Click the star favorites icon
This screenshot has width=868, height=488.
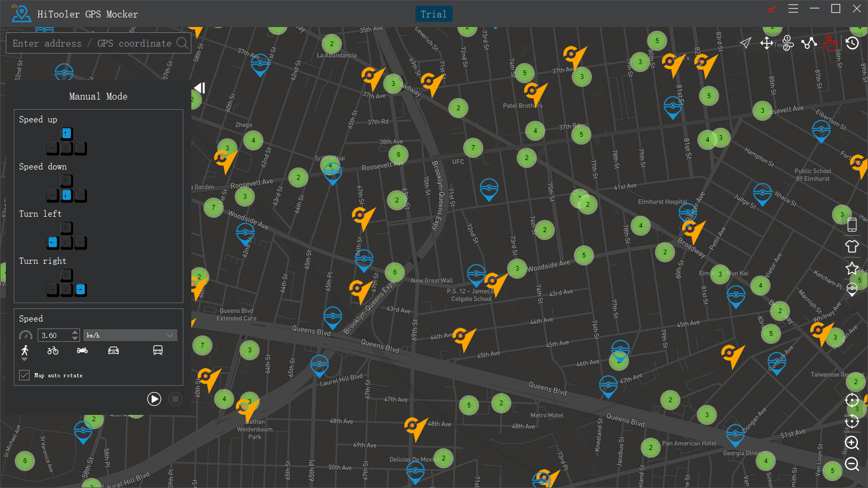pyautogui.click(x=852, y=268)
